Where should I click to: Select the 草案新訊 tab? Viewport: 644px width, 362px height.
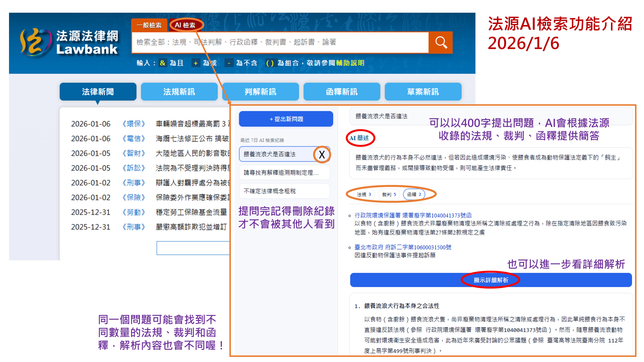(x=423, y=92)
